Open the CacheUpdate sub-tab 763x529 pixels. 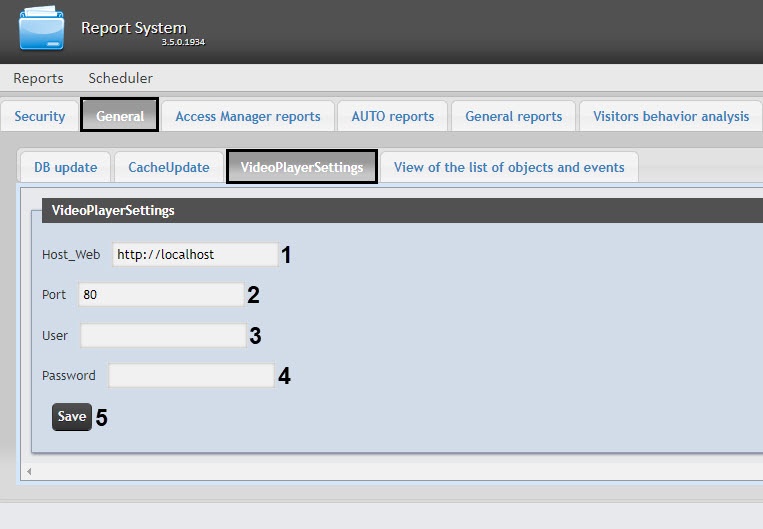(168, 167)
